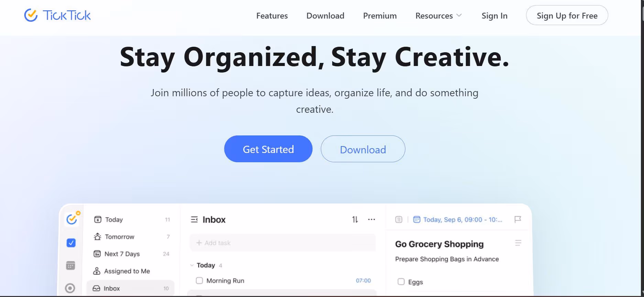Click the TickTick avatar icon in app sidebar
Image resolution: width=644 pixels, height=297 pixels.
(72, 219)
